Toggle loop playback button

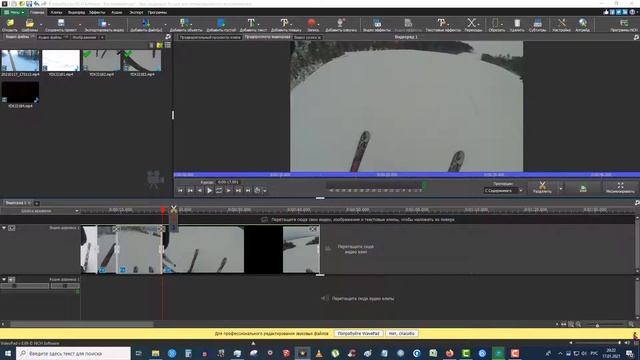click(219, 190)
